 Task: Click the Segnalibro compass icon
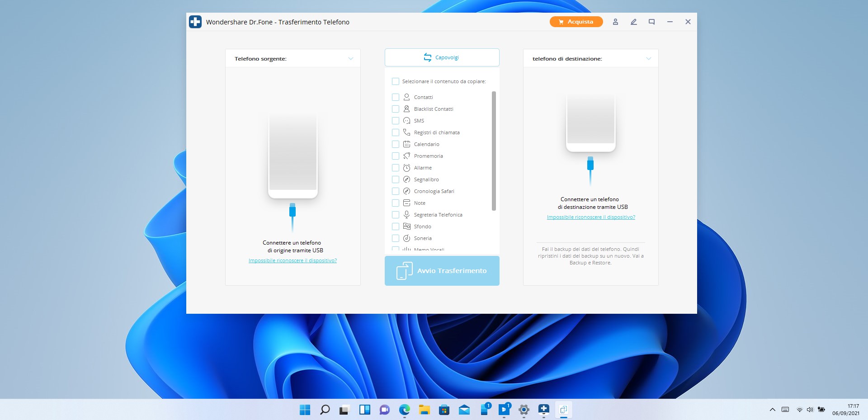coord(406,179)
